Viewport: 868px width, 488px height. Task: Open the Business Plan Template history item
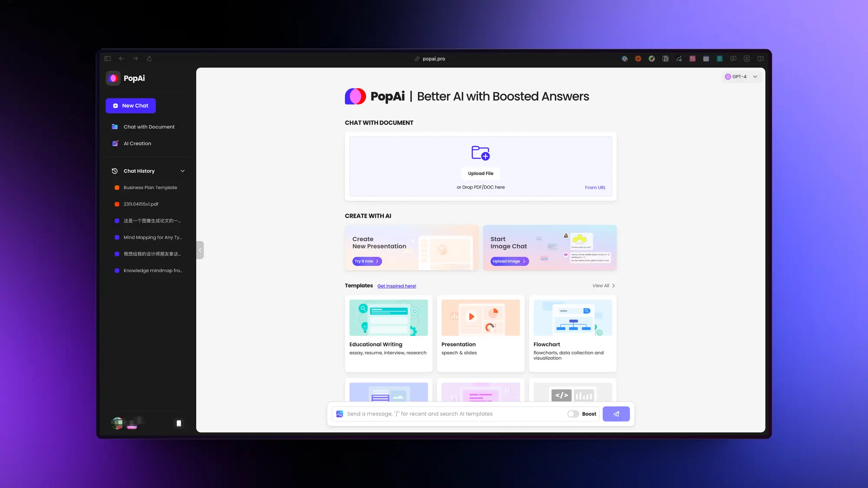150,187
